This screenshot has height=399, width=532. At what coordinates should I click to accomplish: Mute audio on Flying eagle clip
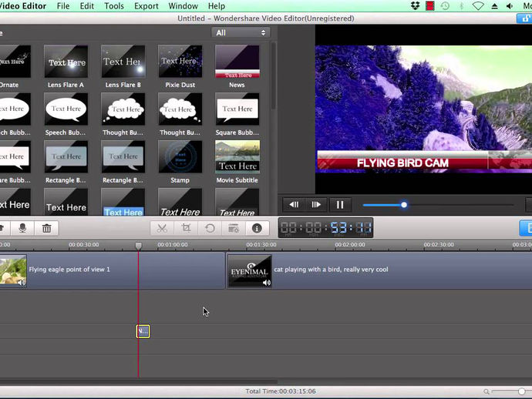click(22, 283)
